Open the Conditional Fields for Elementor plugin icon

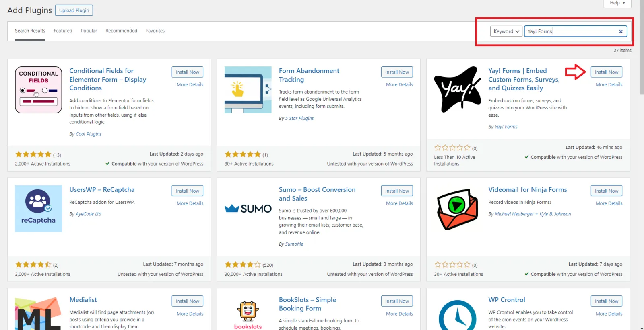[x=38, y=90]
